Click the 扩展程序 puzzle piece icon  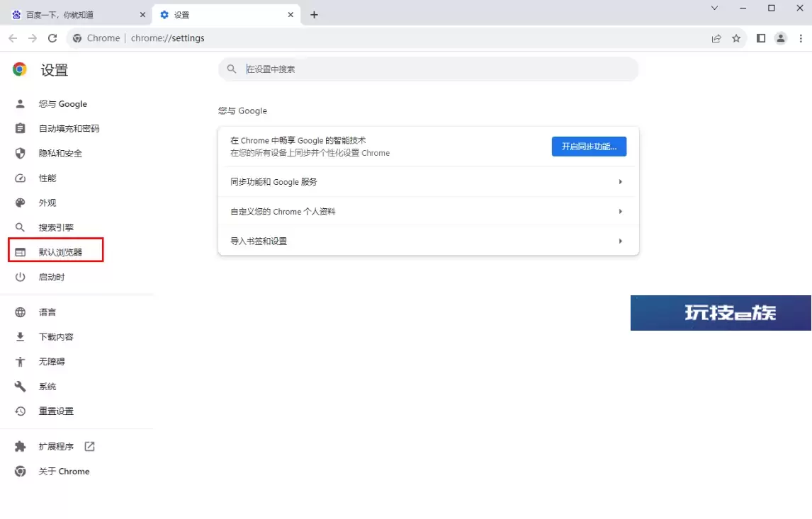(x=21, y=447)
